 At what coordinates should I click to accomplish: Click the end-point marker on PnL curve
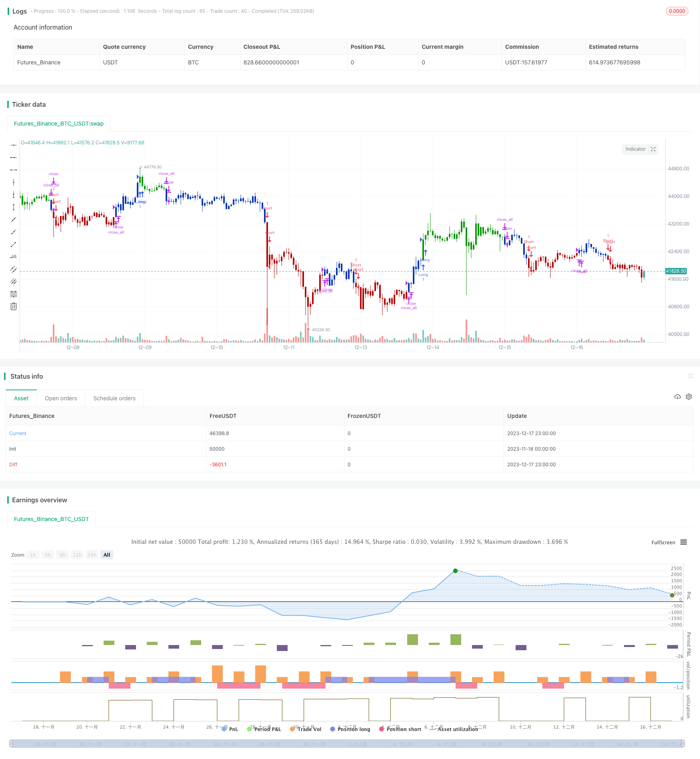coord(672,595)
